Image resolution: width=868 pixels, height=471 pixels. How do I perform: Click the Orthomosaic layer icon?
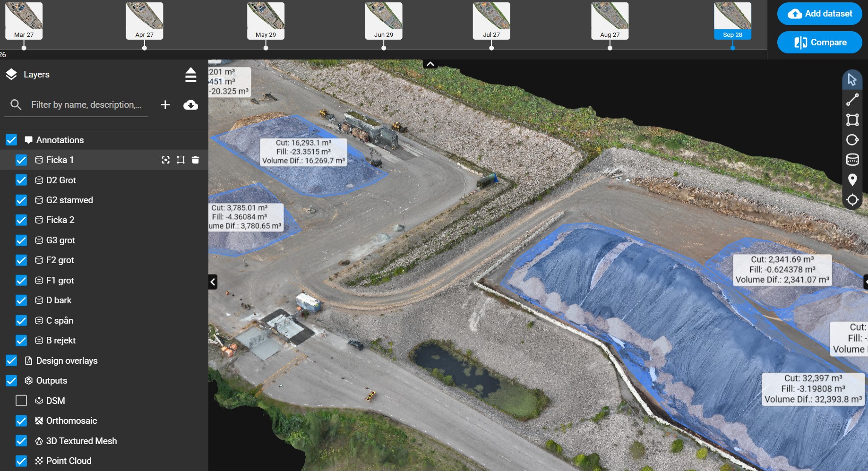(39, 420)
